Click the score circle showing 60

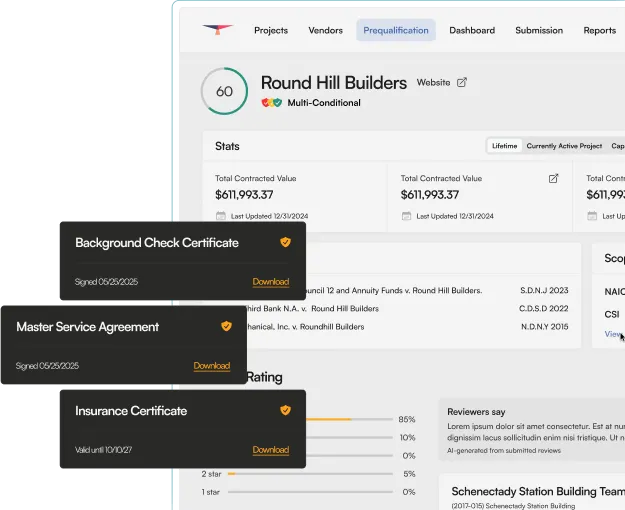pos(224,91)
